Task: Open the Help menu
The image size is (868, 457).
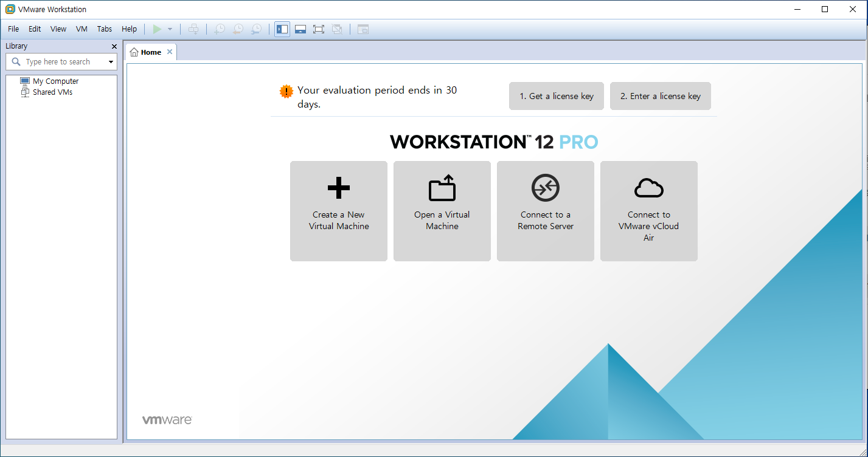Action: tap(129, 29)
